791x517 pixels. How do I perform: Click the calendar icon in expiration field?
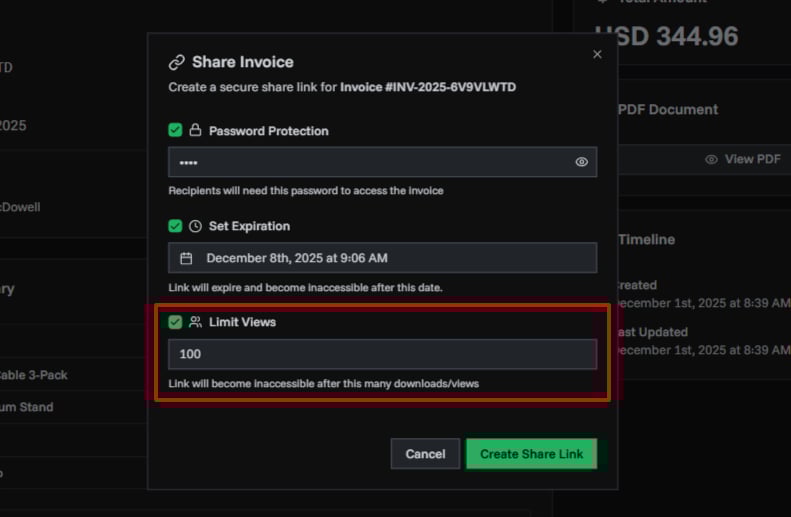(186, 258)
